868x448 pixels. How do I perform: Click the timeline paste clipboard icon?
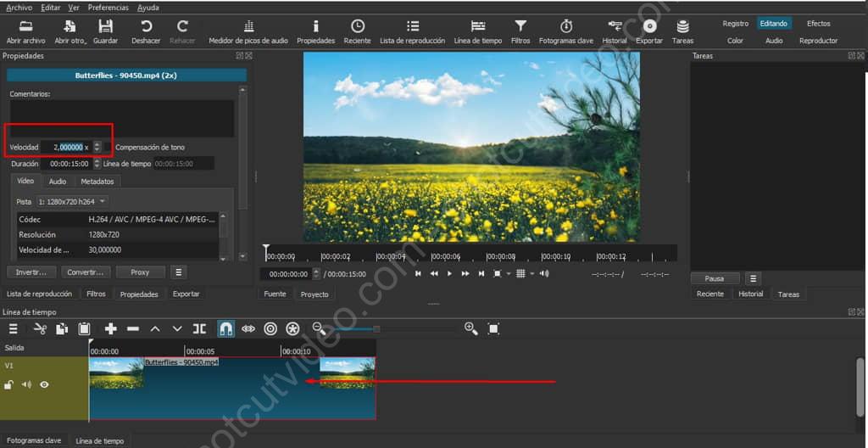point(84,329)
